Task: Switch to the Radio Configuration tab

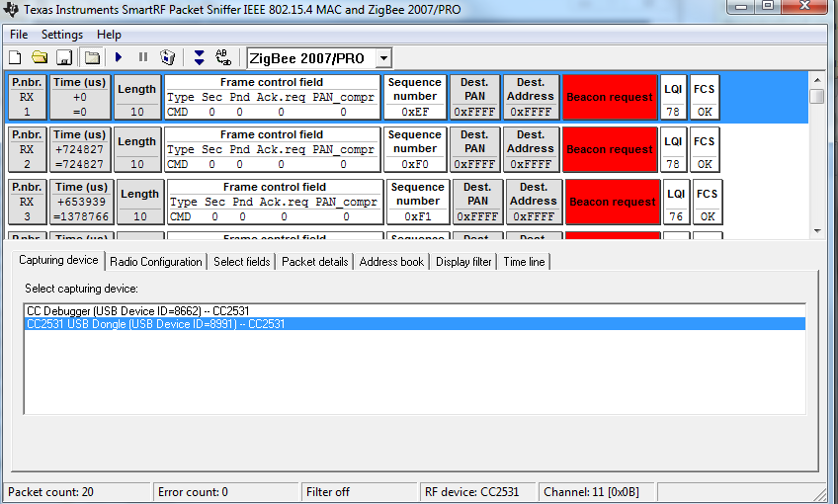Action: 156,262
